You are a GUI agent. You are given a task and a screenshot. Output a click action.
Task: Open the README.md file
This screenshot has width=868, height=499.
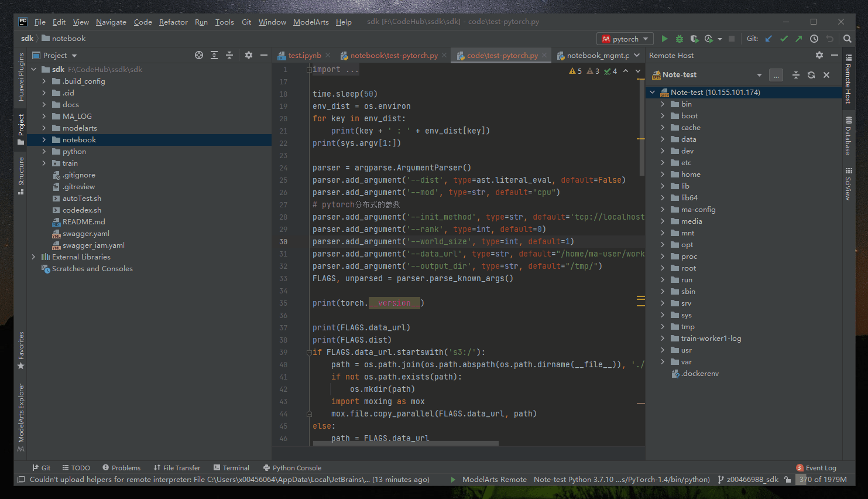[84, 222]
